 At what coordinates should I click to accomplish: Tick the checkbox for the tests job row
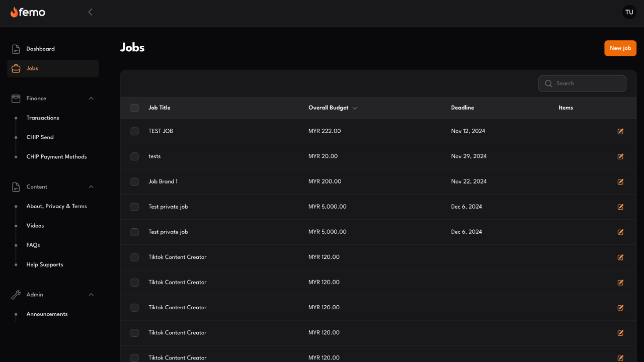pyautogui.click(x=134, y=156)
